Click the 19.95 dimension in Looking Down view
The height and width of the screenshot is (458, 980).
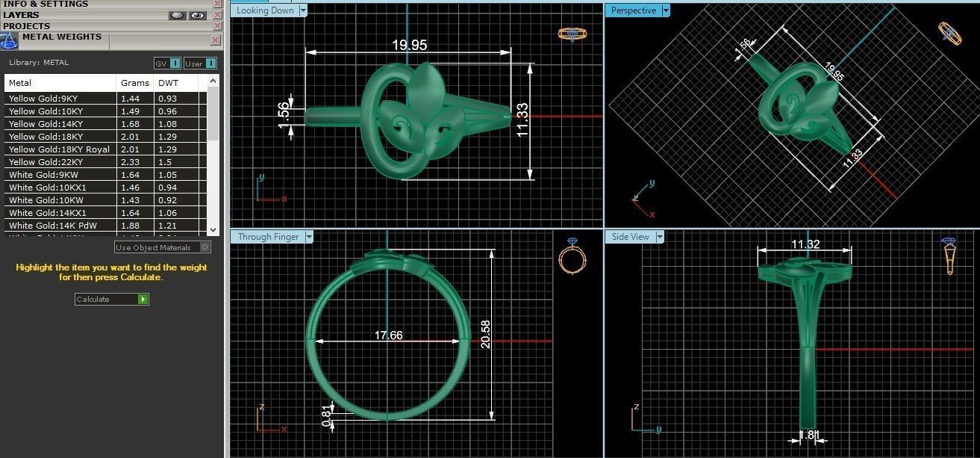point(410,45)
